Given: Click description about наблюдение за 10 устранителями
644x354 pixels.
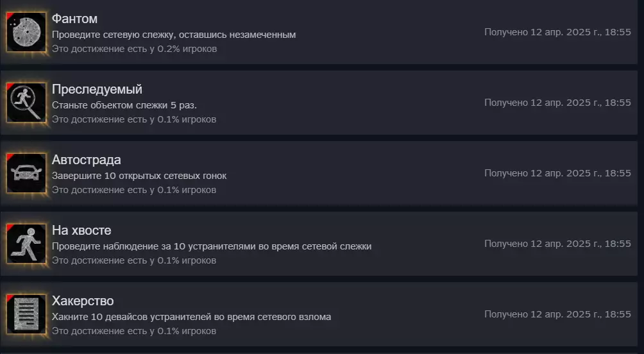Looking at the screenshot, I should (x=212, y=246).
